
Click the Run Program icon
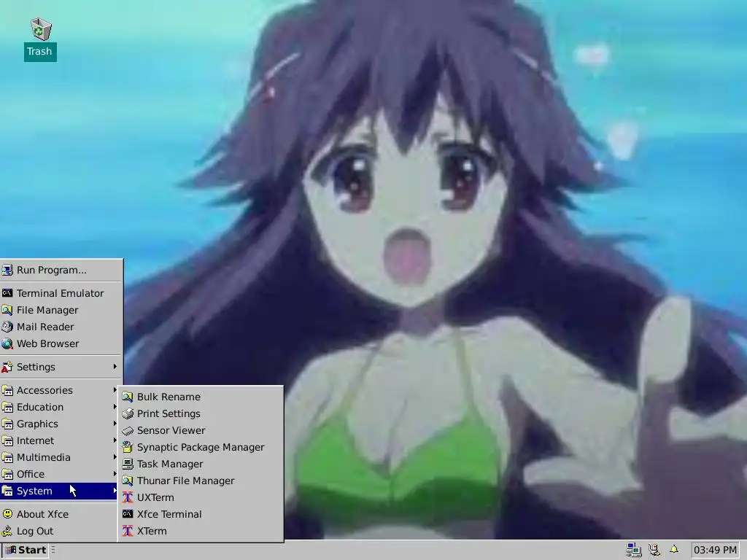7,270
